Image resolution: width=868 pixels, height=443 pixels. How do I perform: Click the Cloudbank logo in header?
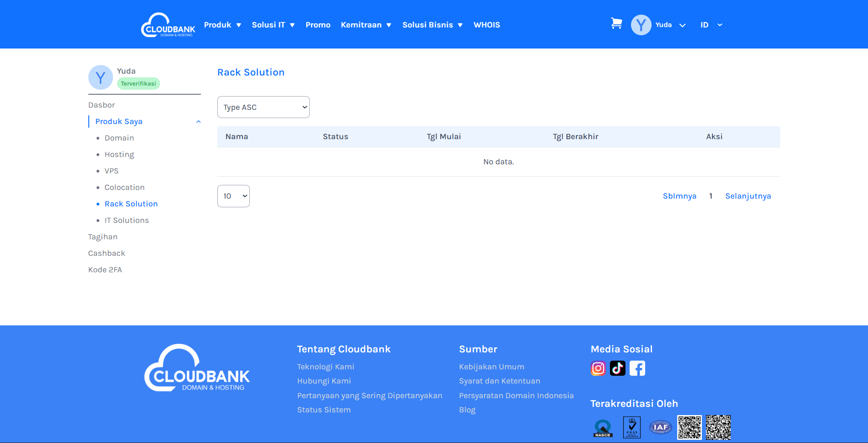(x=168, y=25)
